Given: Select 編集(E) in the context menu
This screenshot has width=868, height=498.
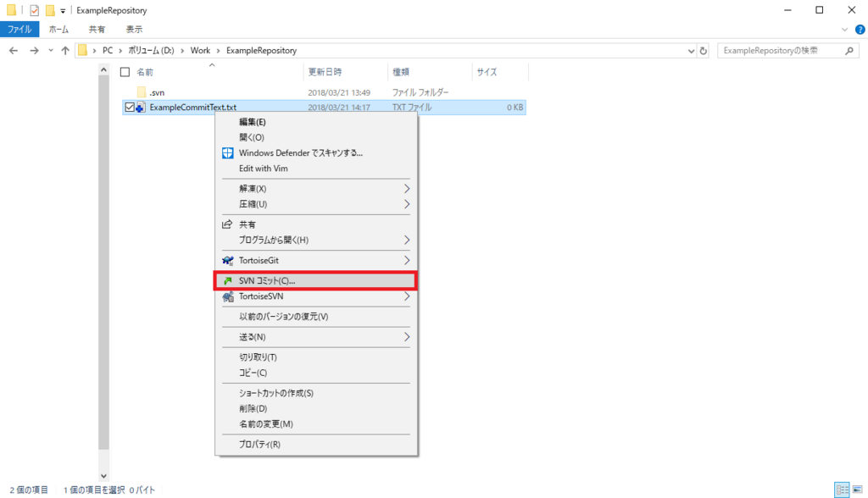Looking at the screenshot, I should click(315, 122).
